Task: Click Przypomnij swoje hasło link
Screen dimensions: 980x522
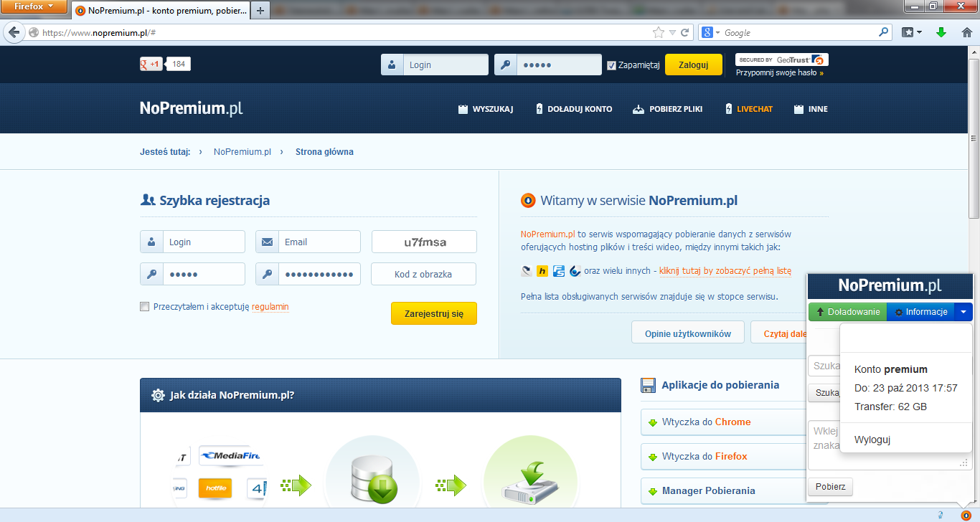Action: (779, 73)
